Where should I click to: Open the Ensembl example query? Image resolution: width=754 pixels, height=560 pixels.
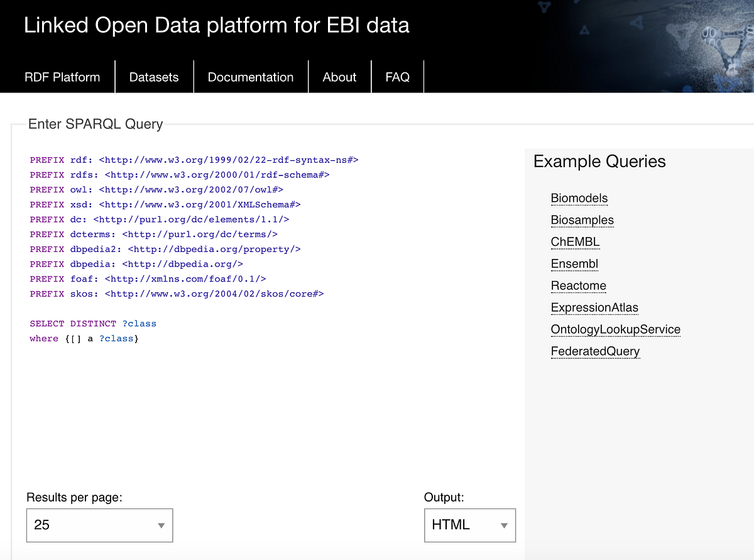pos(574,263)
